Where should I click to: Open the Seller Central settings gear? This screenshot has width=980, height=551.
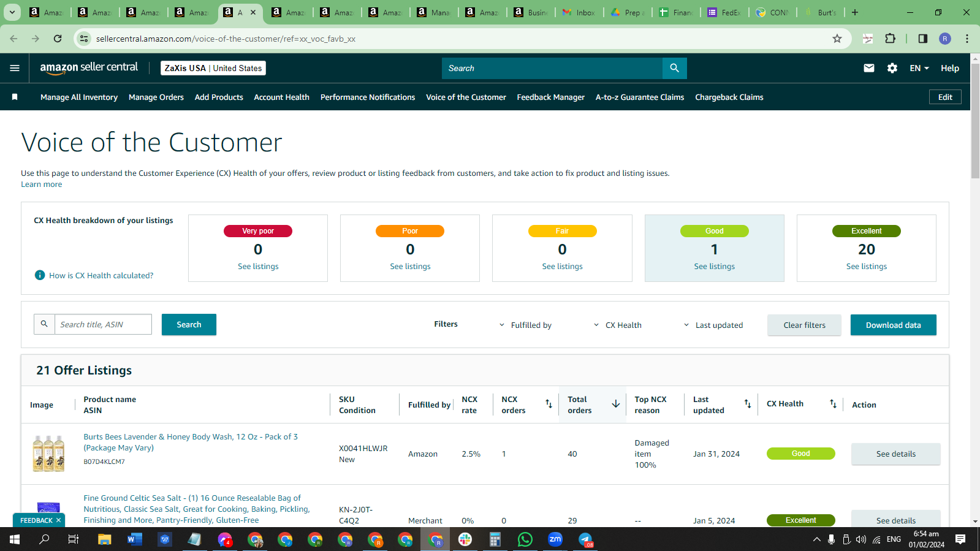[892, 68]
